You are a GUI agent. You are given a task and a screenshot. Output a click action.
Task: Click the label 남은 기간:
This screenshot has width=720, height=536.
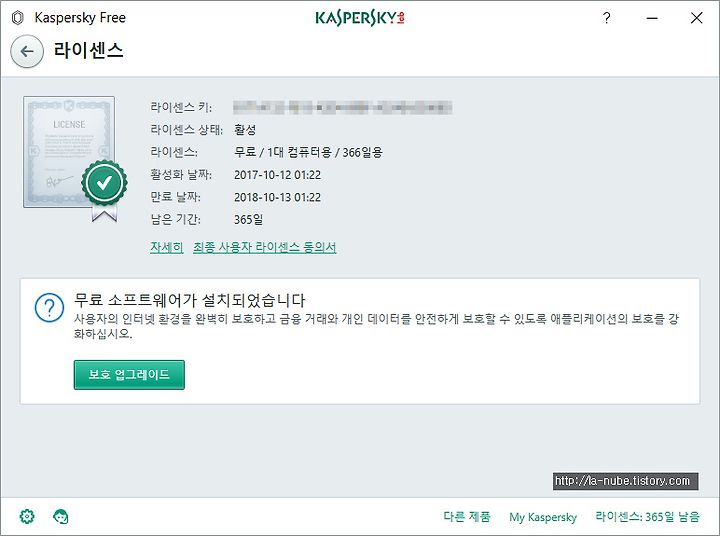(175, 220)
